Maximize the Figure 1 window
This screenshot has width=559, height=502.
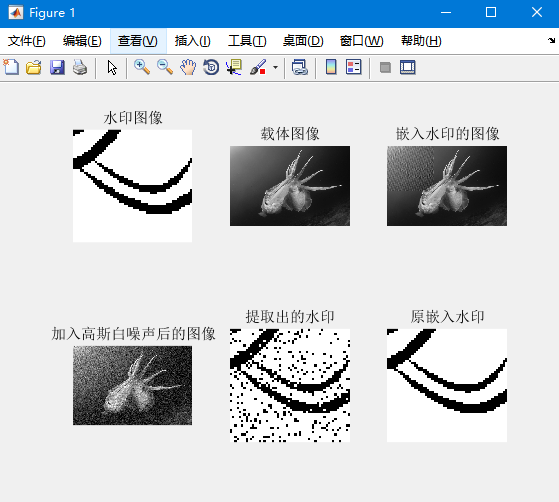coord(491,13)
